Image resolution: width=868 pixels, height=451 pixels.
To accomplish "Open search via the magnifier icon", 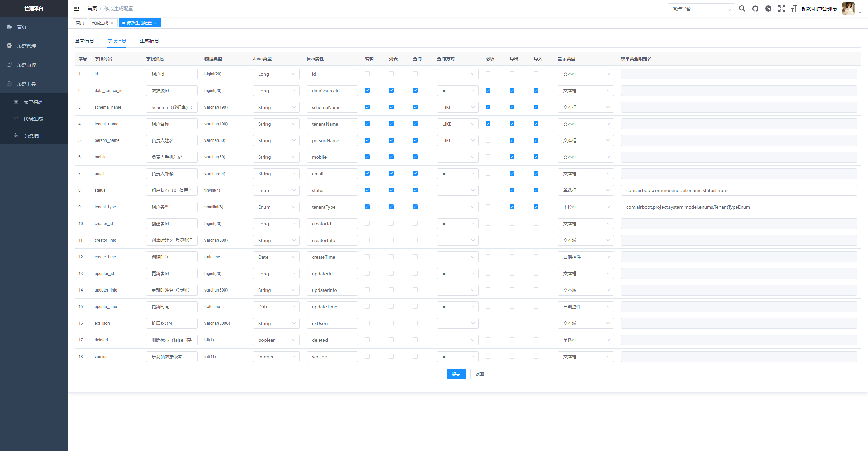I will [742, 8].
